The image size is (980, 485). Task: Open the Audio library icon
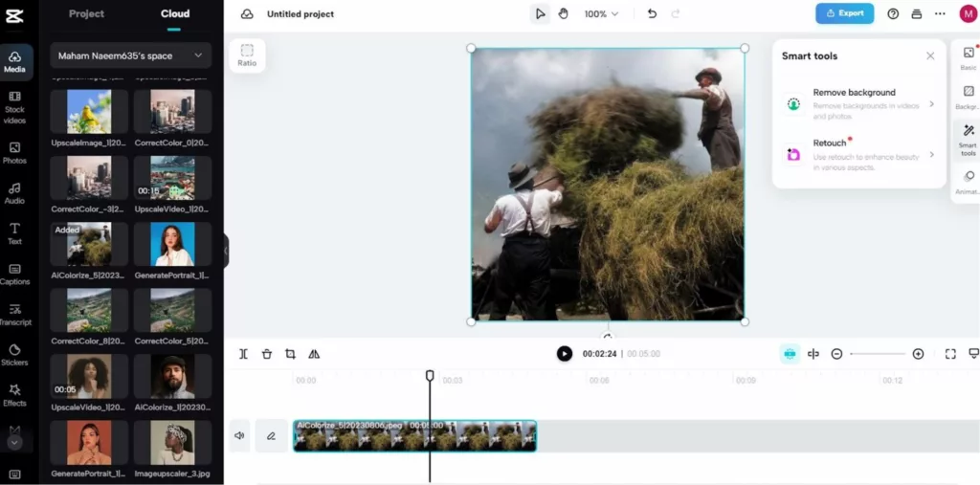coord(14,193)
